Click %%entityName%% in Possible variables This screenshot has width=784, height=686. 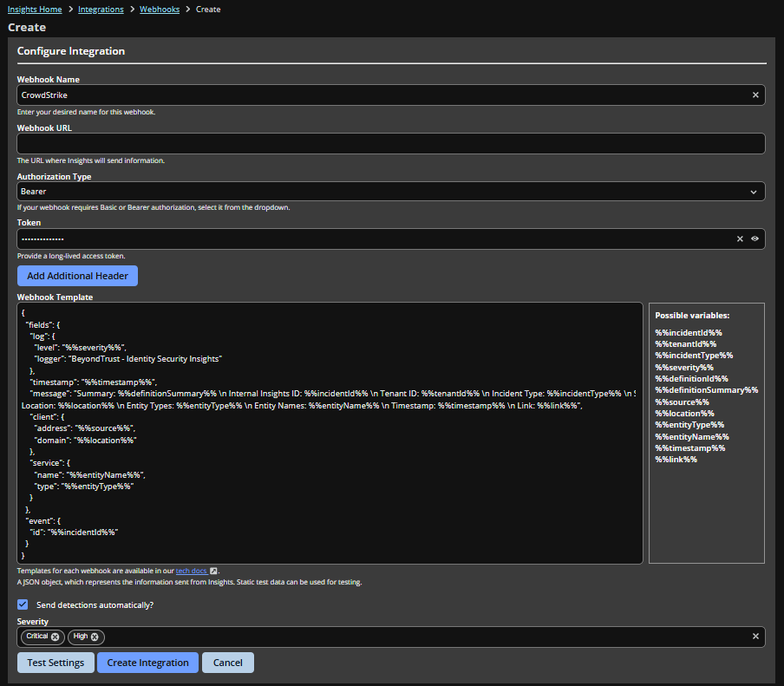click(692, 437)
